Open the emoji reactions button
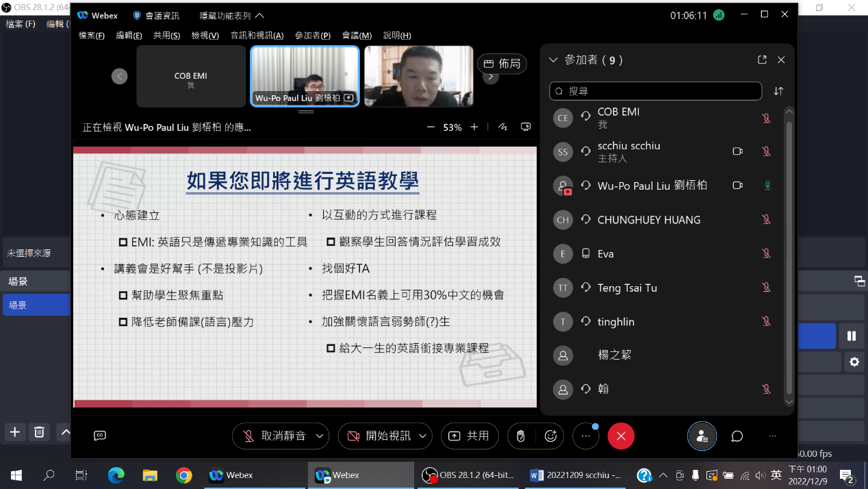868x489 pixels. [550, 436]
